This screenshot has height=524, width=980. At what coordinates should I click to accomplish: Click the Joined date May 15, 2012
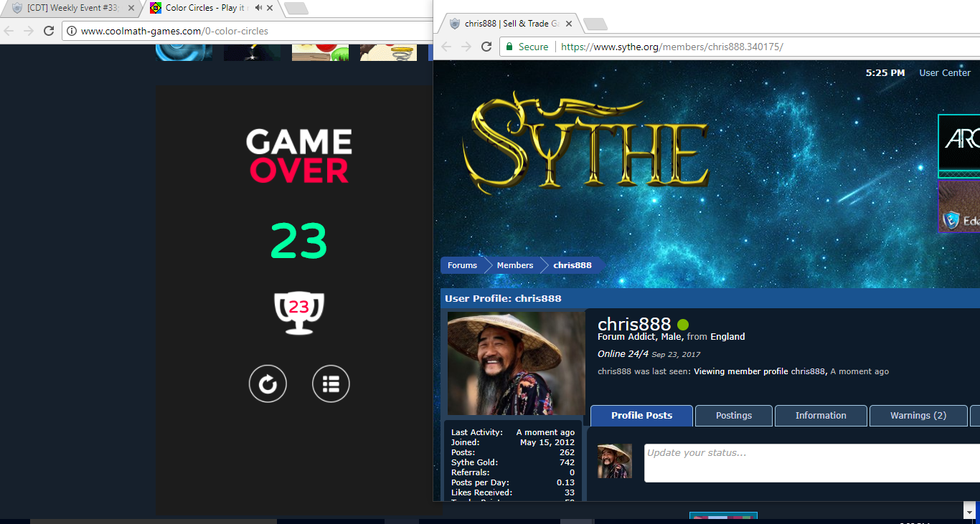pyautogui.click(x=547, y=443)
